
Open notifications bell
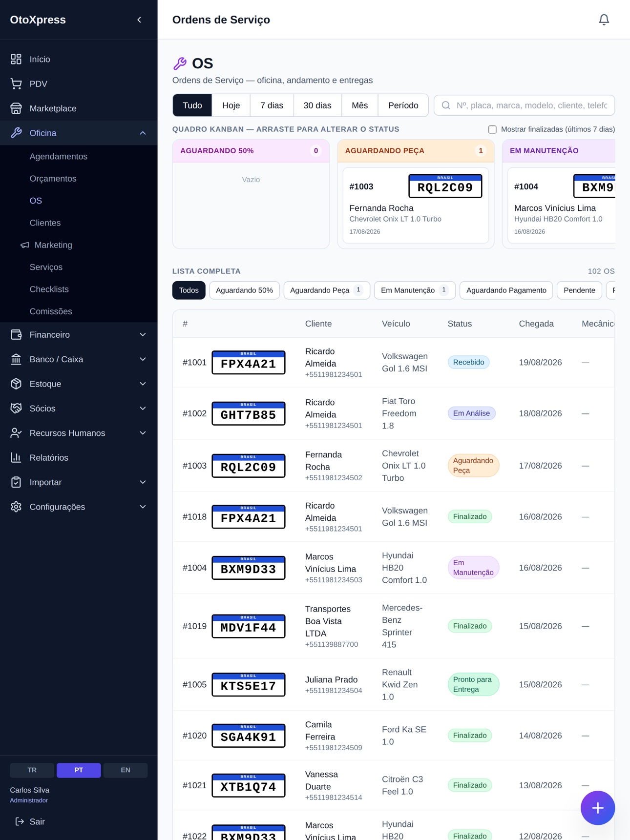point(604,20)
